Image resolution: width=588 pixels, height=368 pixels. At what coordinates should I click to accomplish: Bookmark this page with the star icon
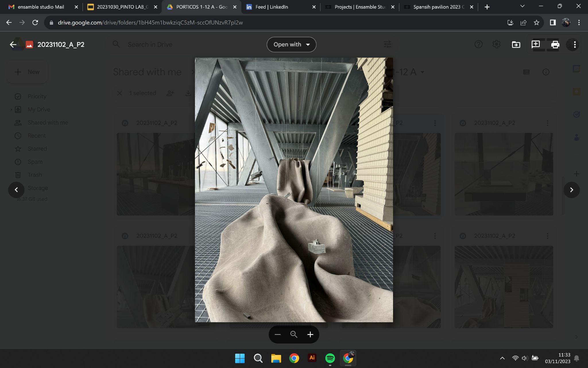tap(536, 22)
